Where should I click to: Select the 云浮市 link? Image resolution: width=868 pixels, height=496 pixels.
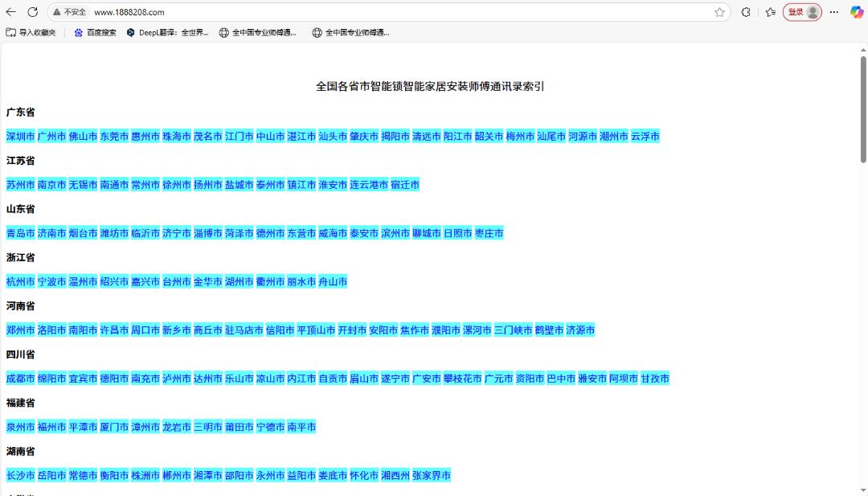click(645, 136)
